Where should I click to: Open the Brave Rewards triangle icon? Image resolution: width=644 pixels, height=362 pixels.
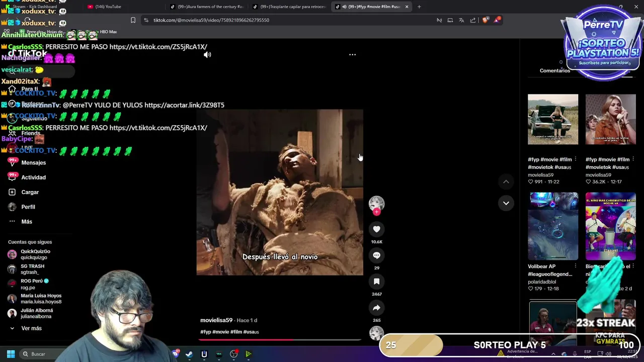pyautogui.click(x=497, y=20)
